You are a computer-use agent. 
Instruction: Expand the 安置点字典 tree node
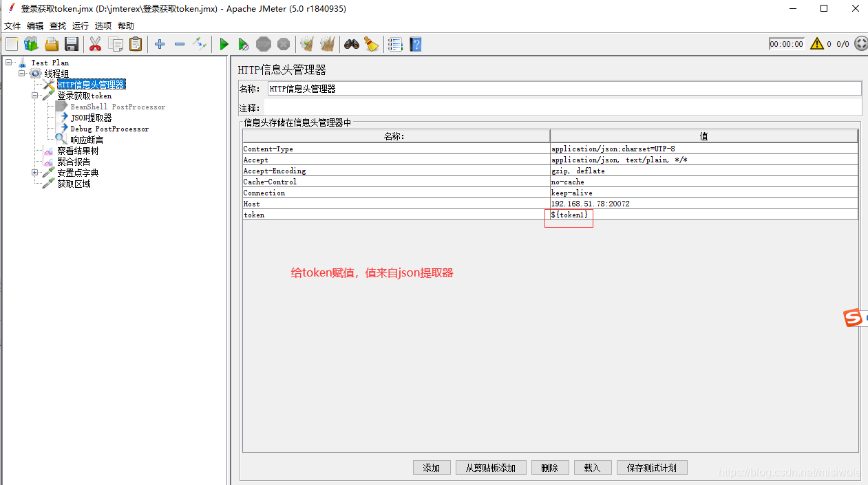point(34,173)
